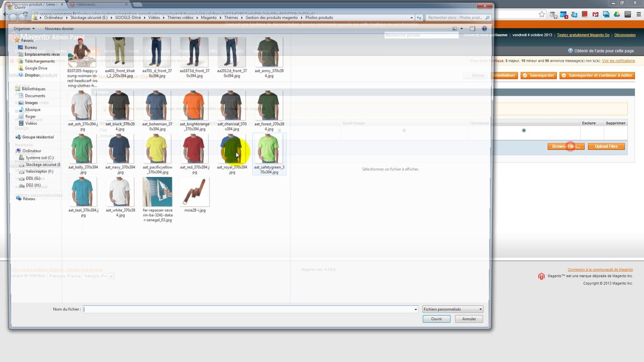Image resolution: width=644 pixels, height=362 pixels.
Task: Click the GOOGLE-Drive breadcrumb segment
Action: coord(128,18)
